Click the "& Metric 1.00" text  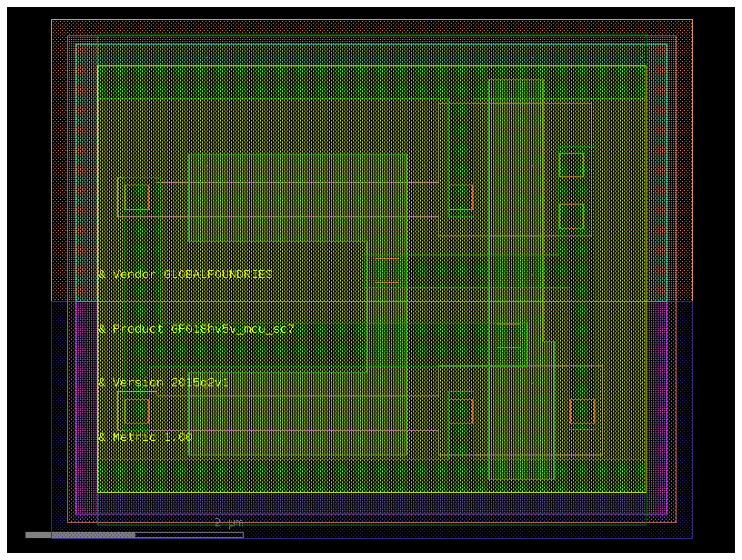click(145, 437)
